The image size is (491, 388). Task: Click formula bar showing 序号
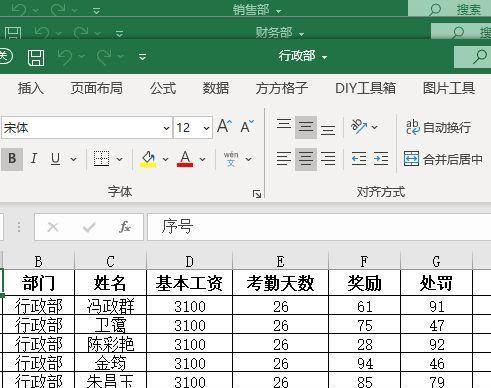[319, 227]
